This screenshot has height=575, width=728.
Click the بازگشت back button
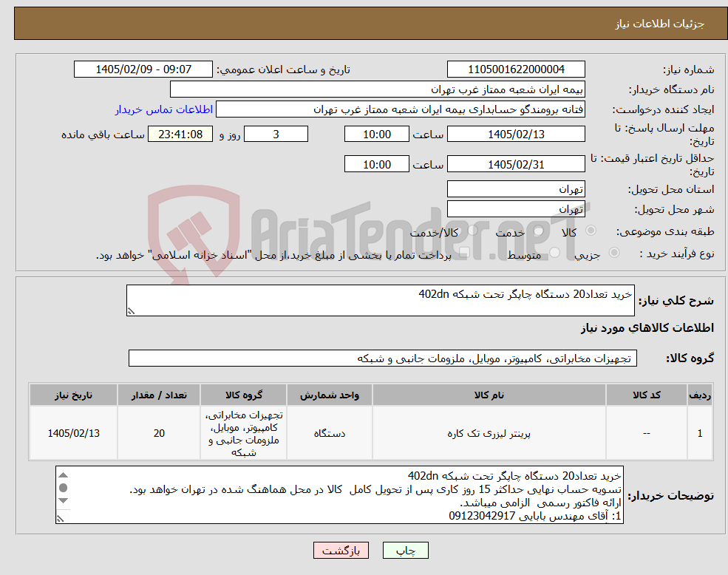click(x=341, y=551)
